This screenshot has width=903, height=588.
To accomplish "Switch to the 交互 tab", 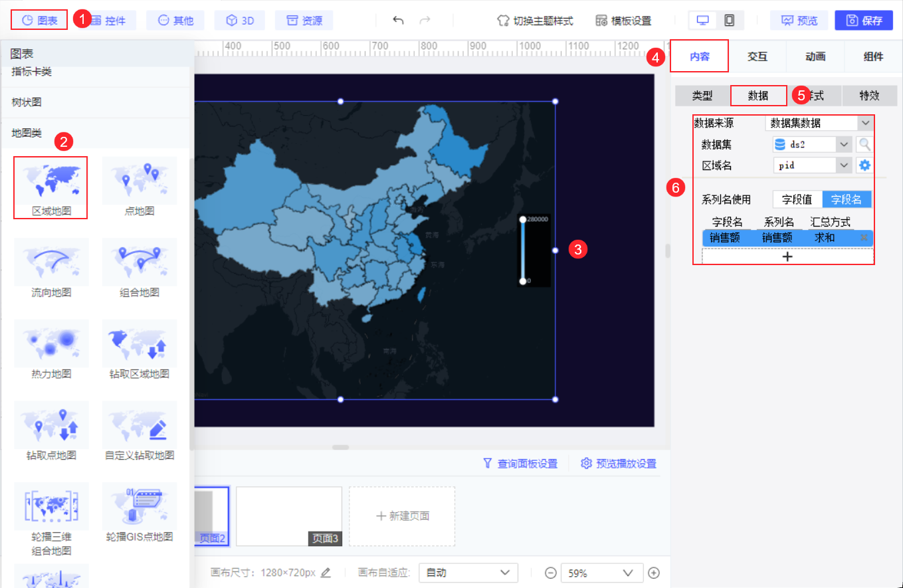I will (x=757, y=56).
